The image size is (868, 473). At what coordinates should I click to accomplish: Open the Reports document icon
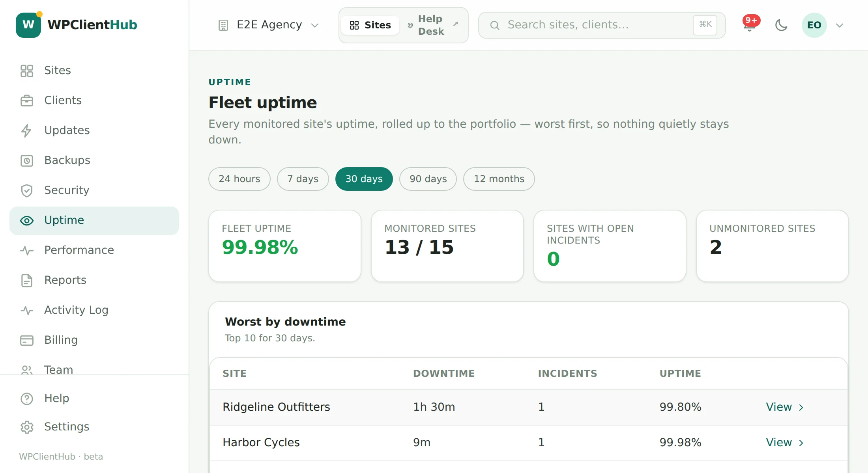(27, 280)
